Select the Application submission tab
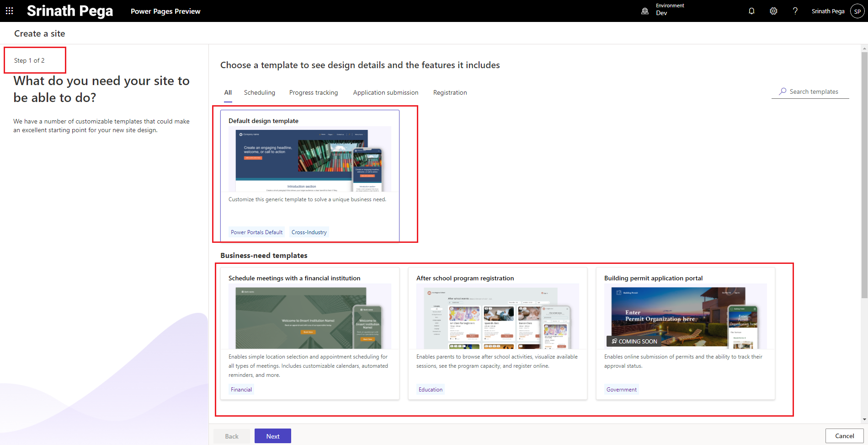Image resolution: width=868 pixels, height=445 pixels. point(385,92)
